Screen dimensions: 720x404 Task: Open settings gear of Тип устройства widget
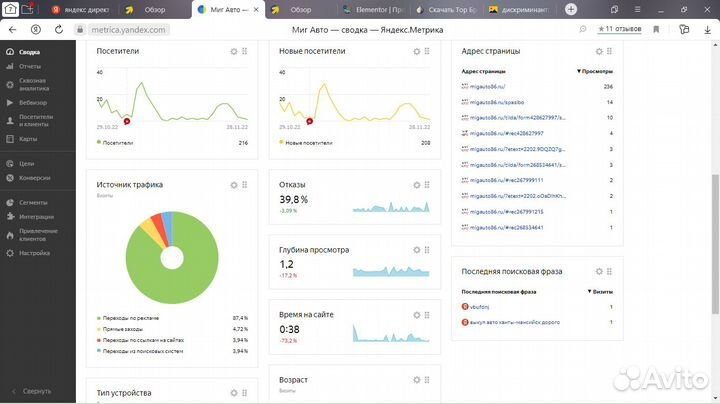pos(234,393)
